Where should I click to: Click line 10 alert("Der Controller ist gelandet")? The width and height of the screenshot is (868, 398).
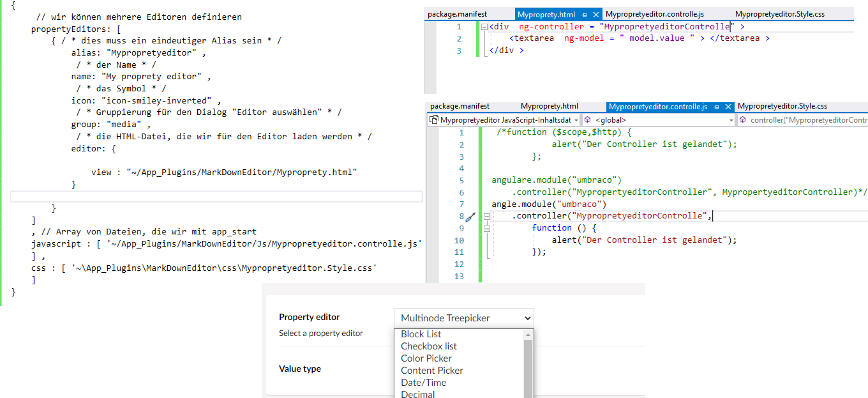[644, 240]
